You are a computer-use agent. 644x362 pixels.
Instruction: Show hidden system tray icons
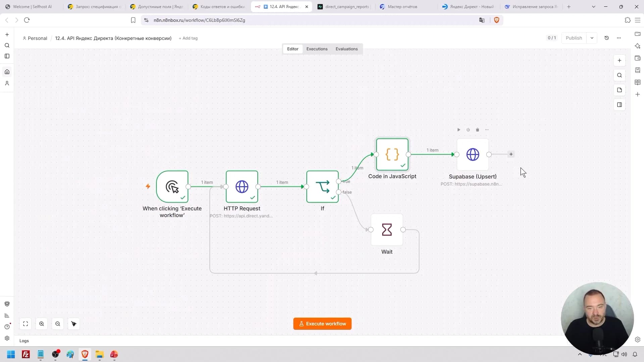tap(580, 354)
